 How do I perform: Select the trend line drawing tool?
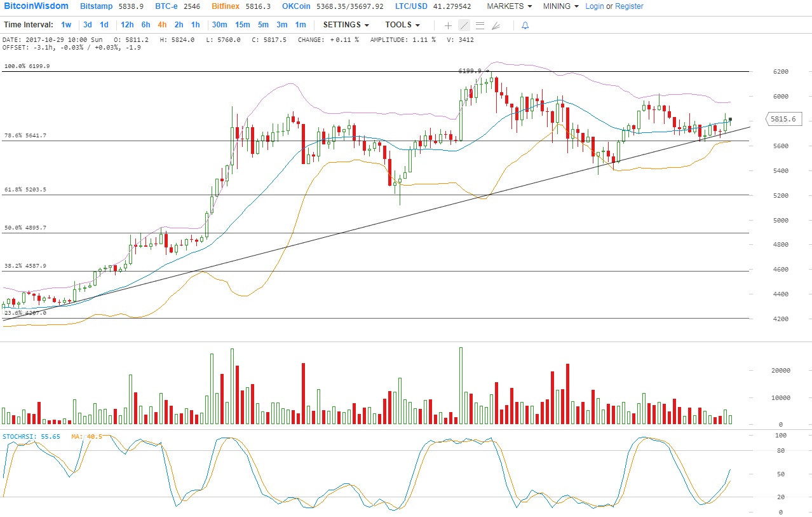464,25
